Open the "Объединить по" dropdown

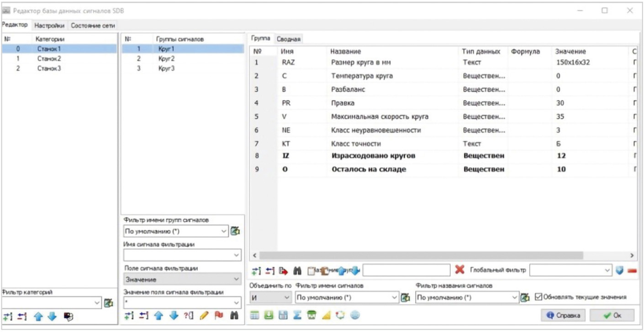coord(271,297)
